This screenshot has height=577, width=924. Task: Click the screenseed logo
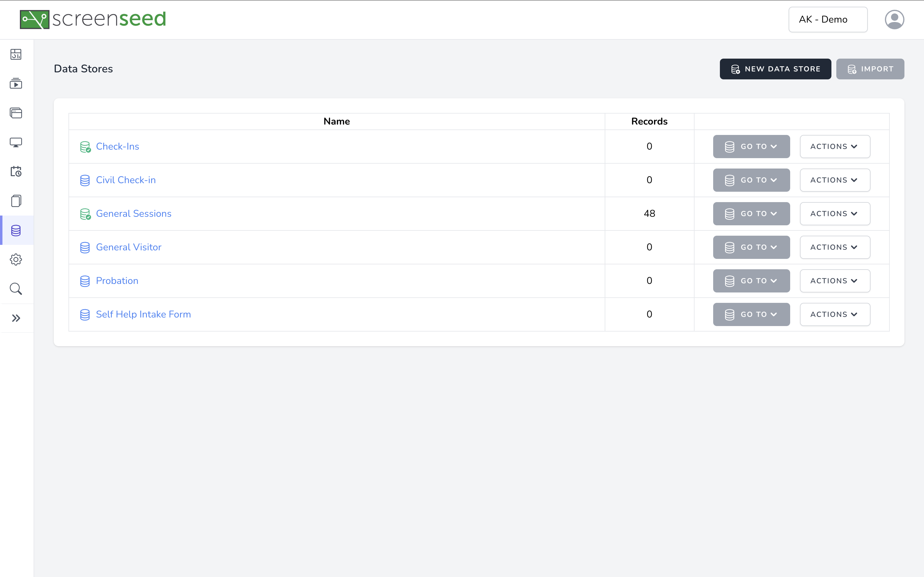pos(93,19)
